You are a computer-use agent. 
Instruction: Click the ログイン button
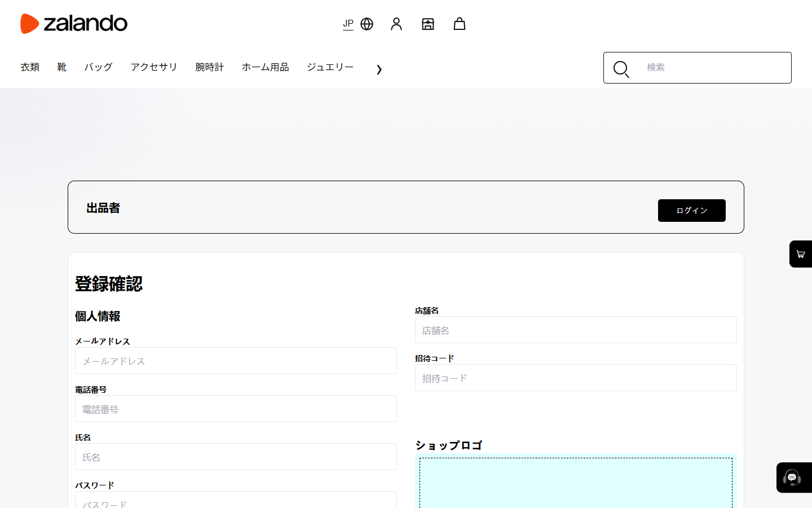pos(692,211)
